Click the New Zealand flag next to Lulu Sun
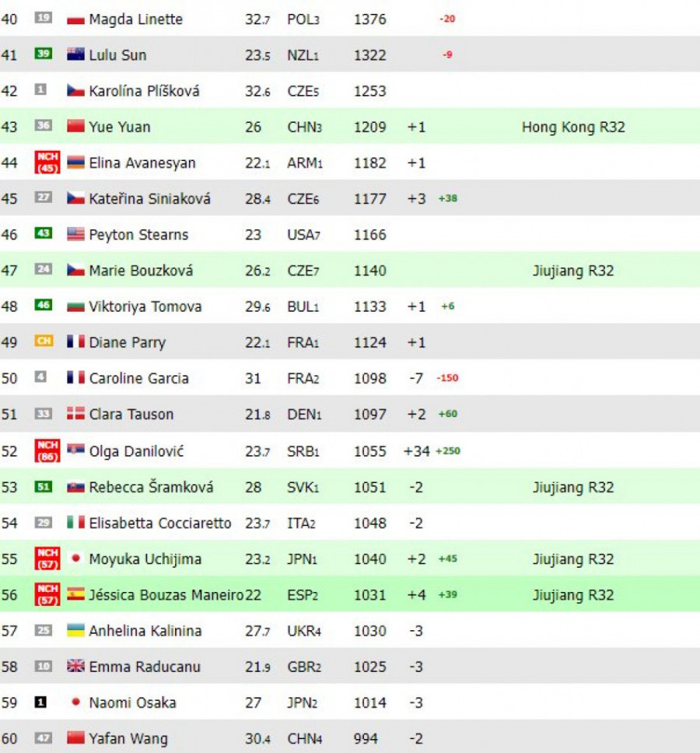Screen dimensions: 700x753 coord(75,55)
